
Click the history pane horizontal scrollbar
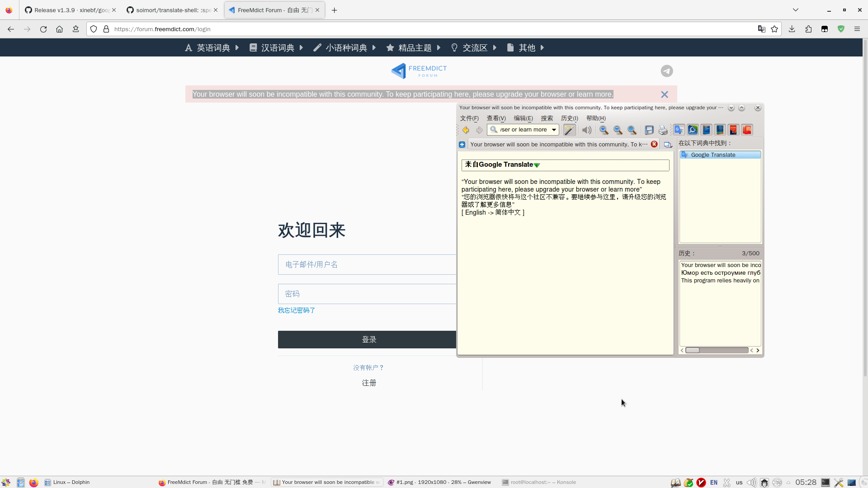tap(717, 350)
